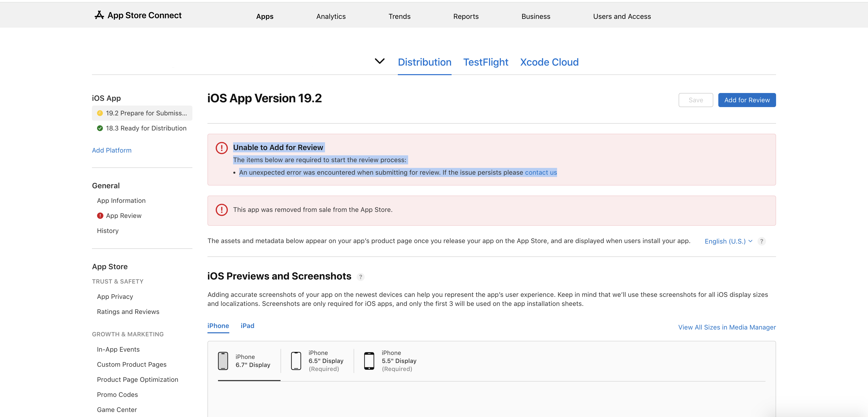The width and height of the screenshot is (868, 417).
Task: Switch to the Distribution tab
Action: pyautogui.click(x=424, y=62)
